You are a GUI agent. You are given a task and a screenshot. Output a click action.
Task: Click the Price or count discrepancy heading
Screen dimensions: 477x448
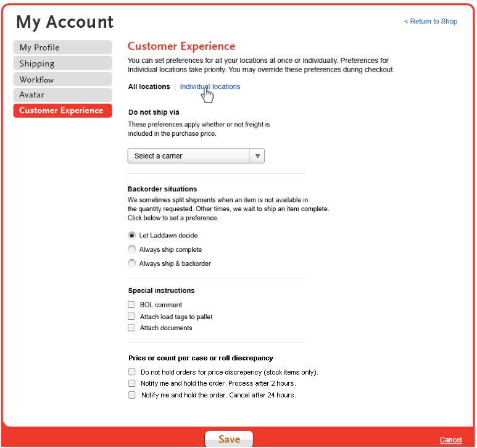(x=201, y=358)
